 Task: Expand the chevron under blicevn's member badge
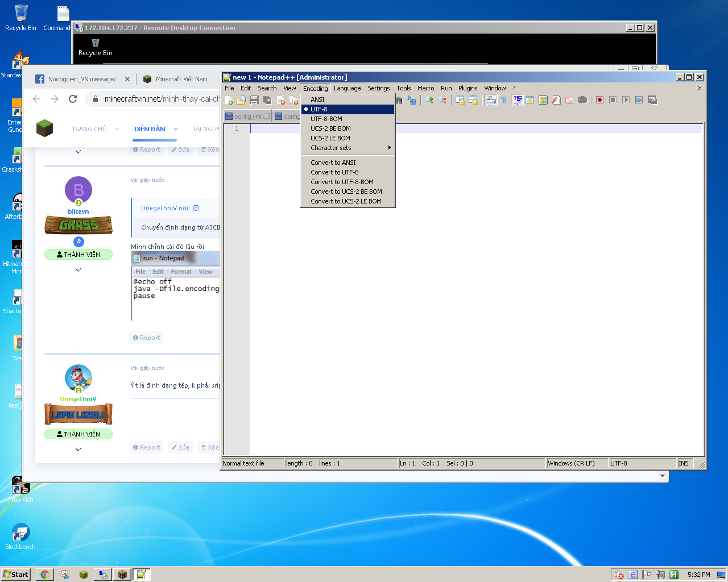78,270
